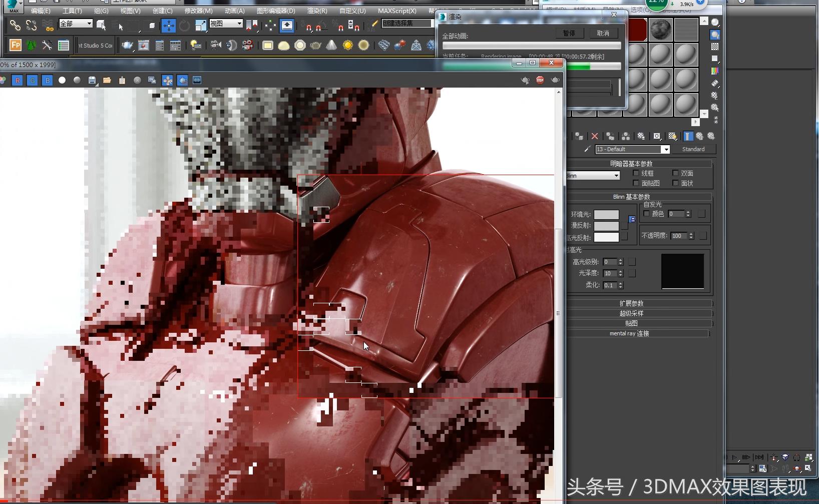Toggle the 颜色 self-illumination color checkbox
819x504 pixels.
(x=646, y=214)
